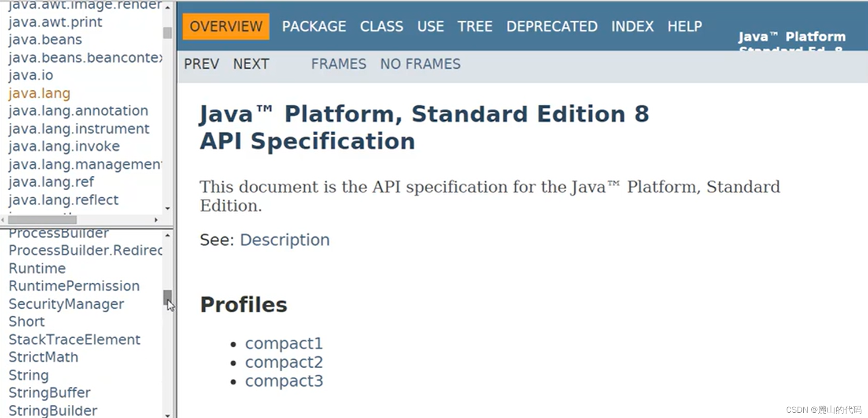Open java.lang.annotation package

point(78,111)
